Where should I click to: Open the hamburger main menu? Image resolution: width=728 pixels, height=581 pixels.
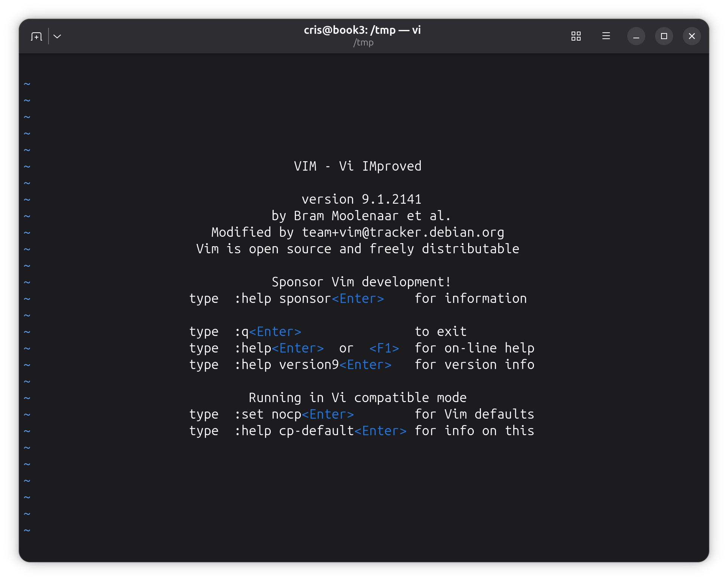[x=606, y=36]
